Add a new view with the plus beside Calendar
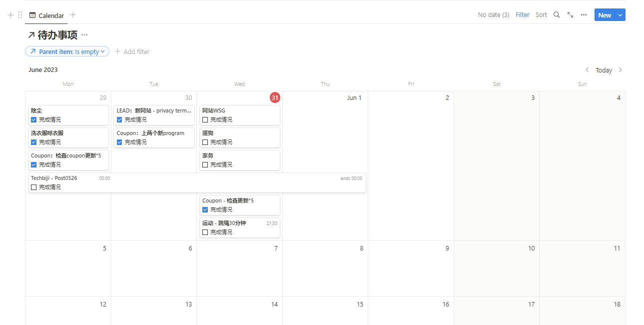 tap(73, 15)
